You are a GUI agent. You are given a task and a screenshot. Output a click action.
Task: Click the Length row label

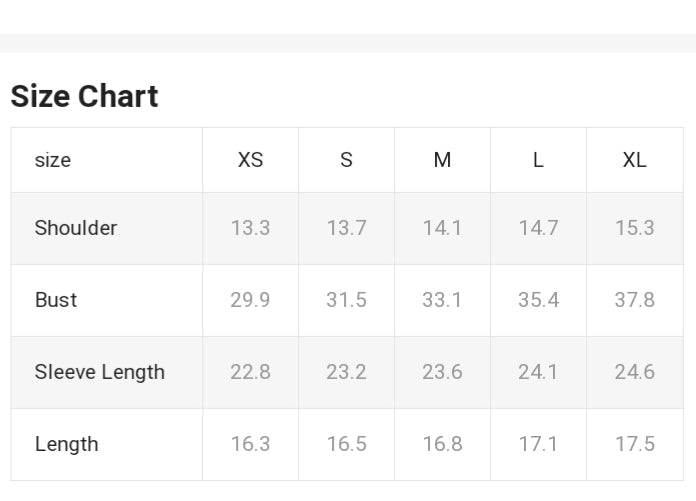(x=66, y=444)
